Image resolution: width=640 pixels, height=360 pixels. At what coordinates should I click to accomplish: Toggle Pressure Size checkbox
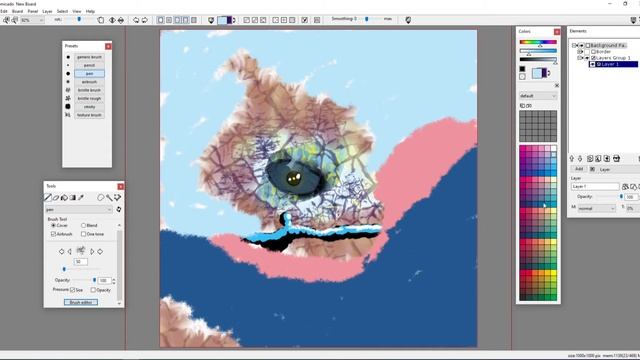(72, 290)
